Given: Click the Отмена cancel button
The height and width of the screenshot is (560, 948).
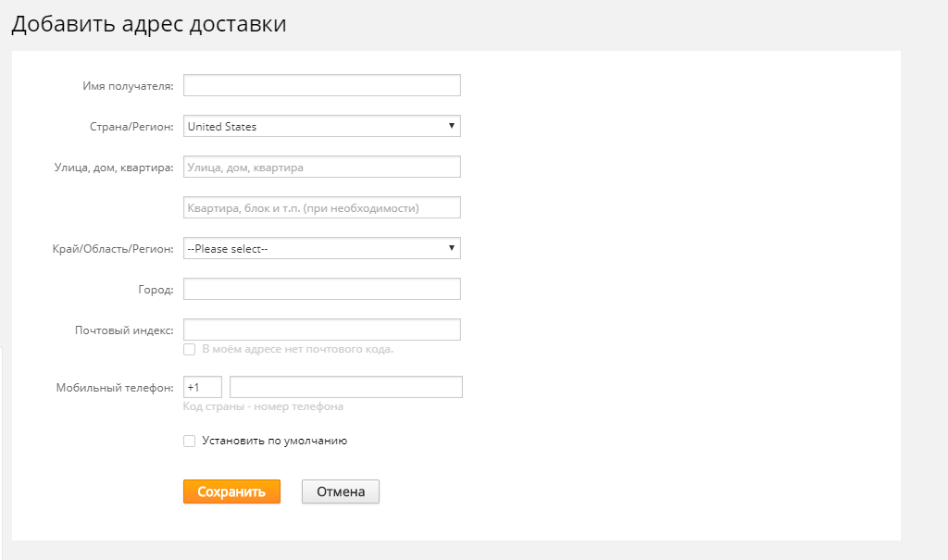Looking at the screenshot, I should [340, 492].
